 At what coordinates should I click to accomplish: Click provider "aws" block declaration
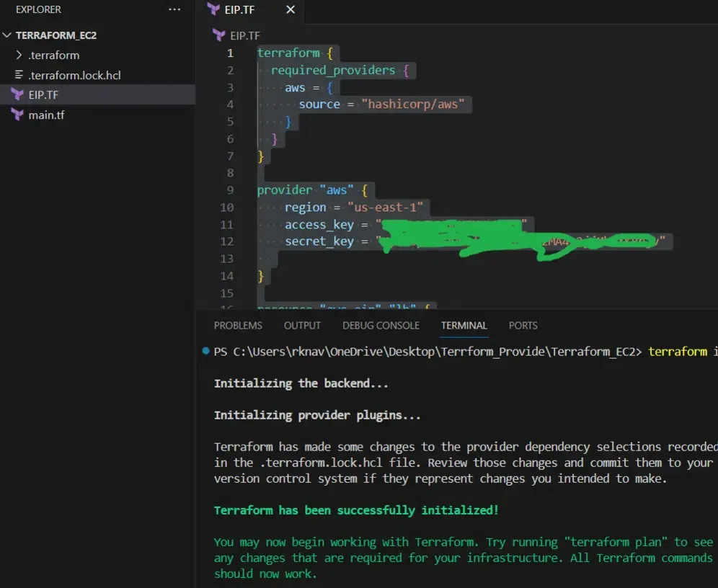coord(312,190)
